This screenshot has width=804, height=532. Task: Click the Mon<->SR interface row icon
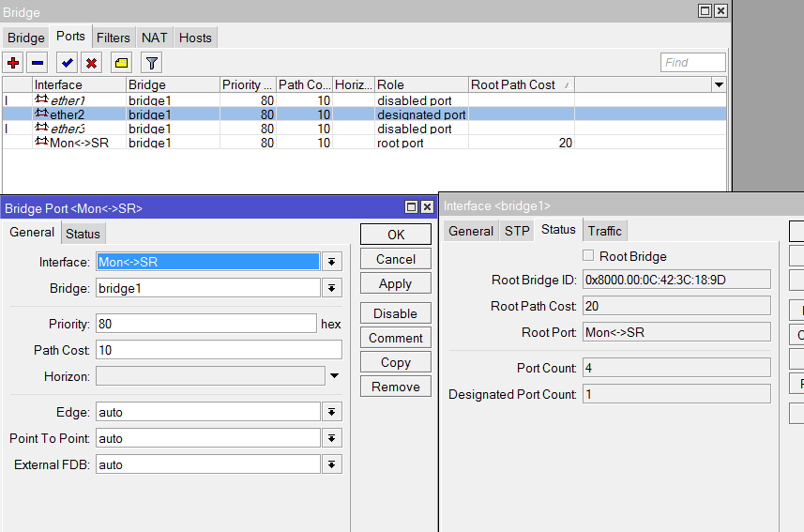click(41, 143)
